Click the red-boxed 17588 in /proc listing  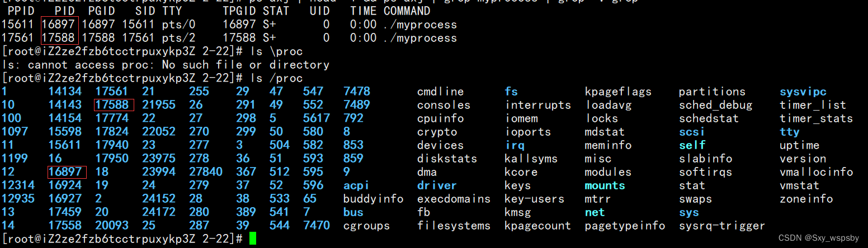click(114, 105)
